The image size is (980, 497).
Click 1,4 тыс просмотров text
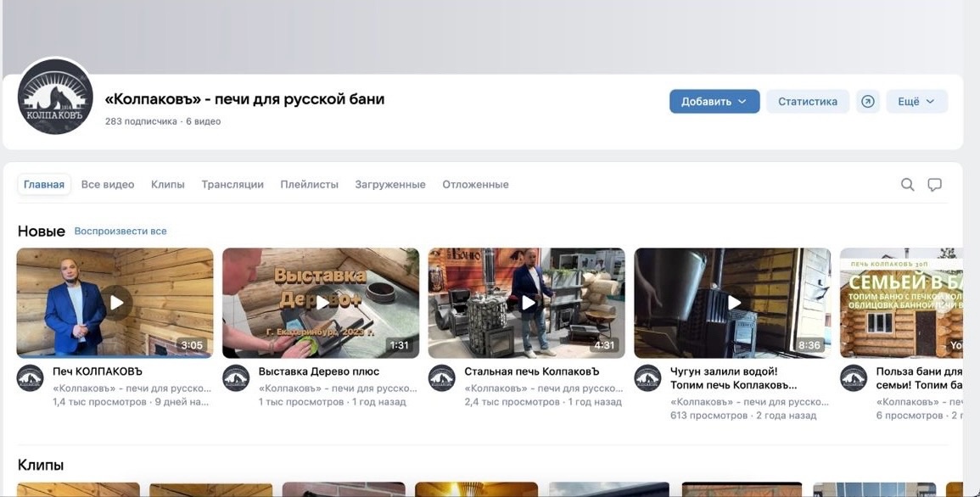tap(99, 402)
